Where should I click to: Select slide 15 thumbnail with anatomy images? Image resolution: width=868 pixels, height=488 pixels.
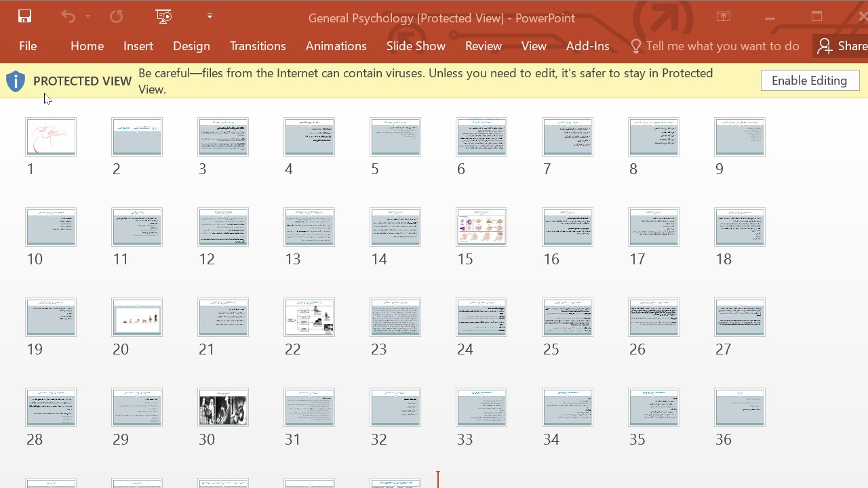[481, 227]
